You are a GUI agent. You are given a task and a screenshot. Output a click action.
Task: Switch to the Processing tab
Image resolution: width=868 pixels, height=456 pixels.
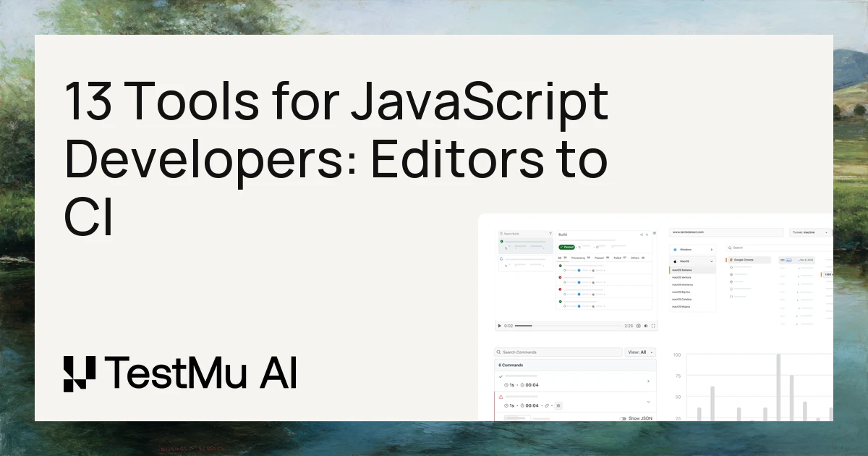[x=580, y=258]
